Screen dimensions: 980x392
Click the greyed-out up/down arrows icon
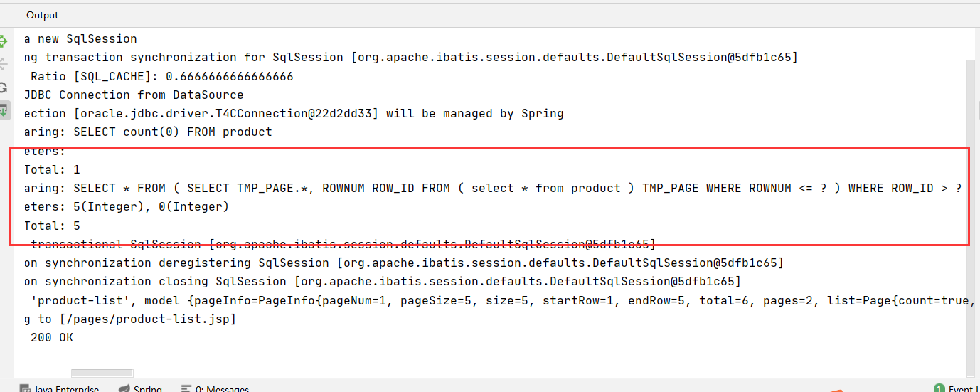pyautogui.click(x=4, y=65)
